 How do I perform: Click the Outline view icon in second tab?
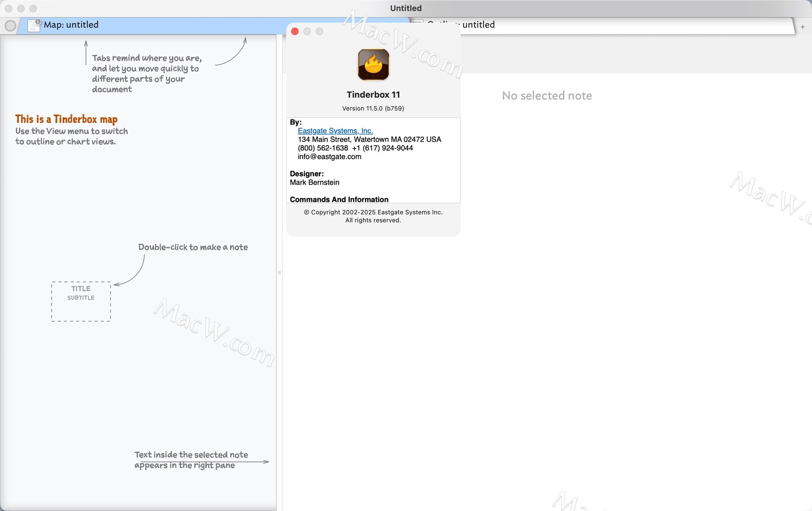coord(417,22)
